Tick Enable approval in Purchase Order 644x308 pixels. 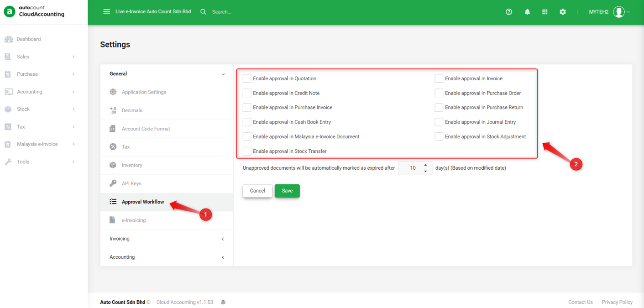coord(439,93)
